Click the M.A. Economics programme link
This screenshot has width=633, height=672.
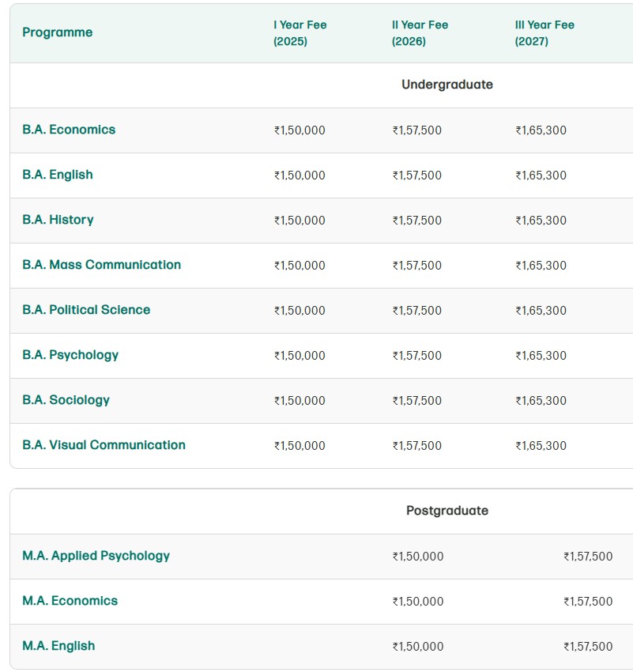pos(70,601)
